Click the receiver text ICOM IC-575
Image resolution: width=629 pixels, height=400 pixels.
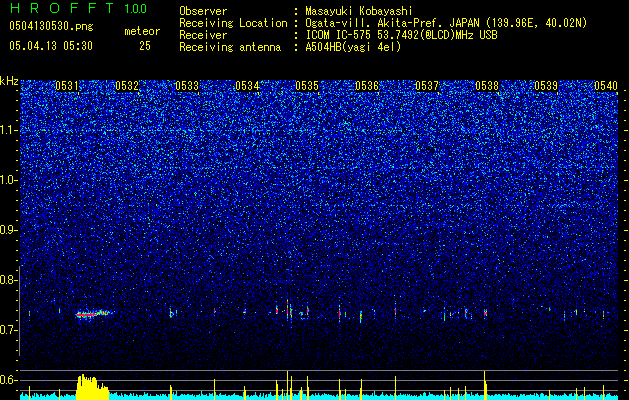(x=339, y=35)
